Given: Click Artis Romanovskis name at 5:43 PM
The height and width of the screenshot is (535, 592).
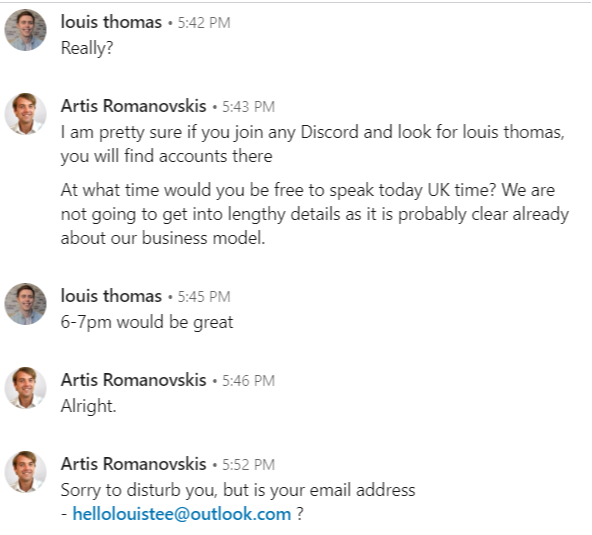Looking at the screenshot, I should (x=134, y=106).
